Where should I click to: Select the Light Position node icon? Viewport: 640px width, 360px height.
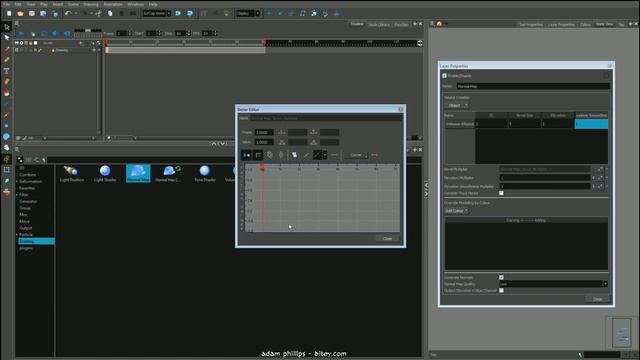(71, 173)
